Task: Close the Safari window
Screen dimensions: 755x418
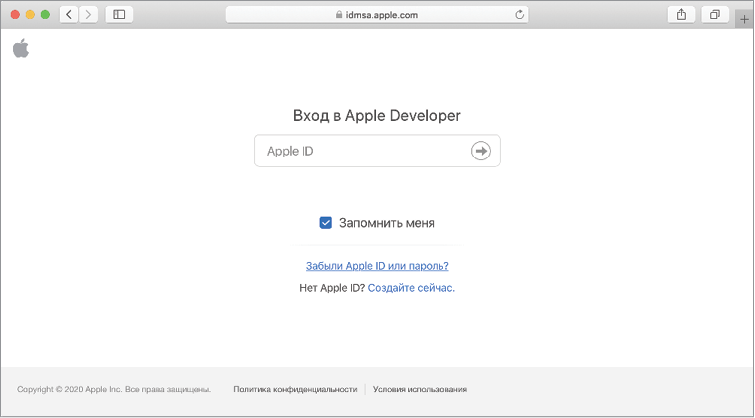Action: (x=15, y=15)
